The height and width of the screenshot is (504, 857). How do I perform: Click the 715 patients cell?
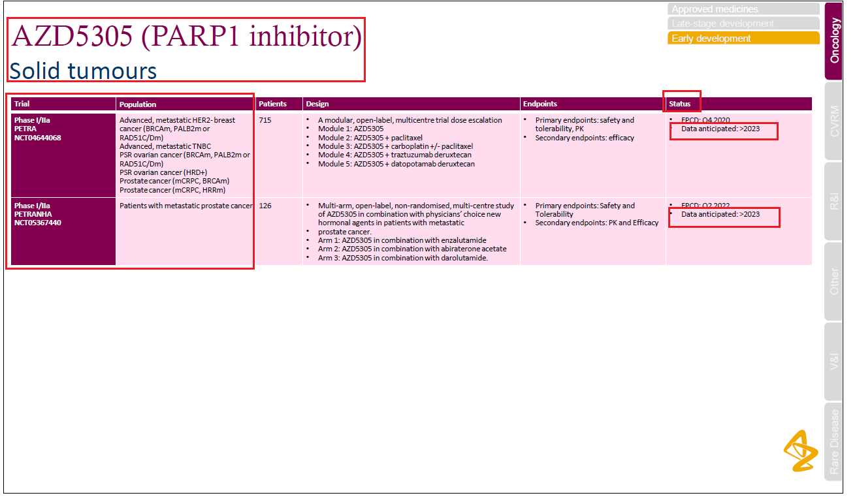[x=265, y=120]
